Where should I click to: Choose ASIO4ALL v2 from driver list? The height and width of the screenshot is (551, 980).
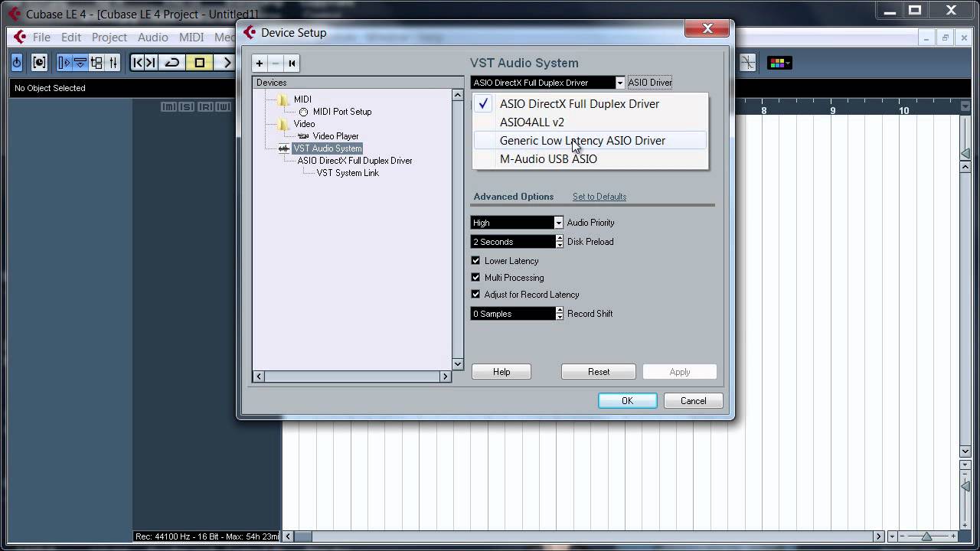590,122
